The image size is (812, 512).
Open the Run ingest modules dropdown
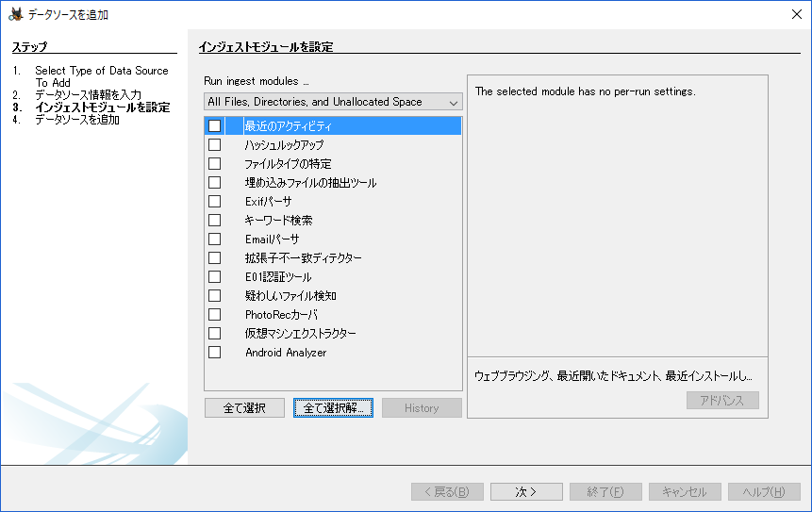pos(333,102)
